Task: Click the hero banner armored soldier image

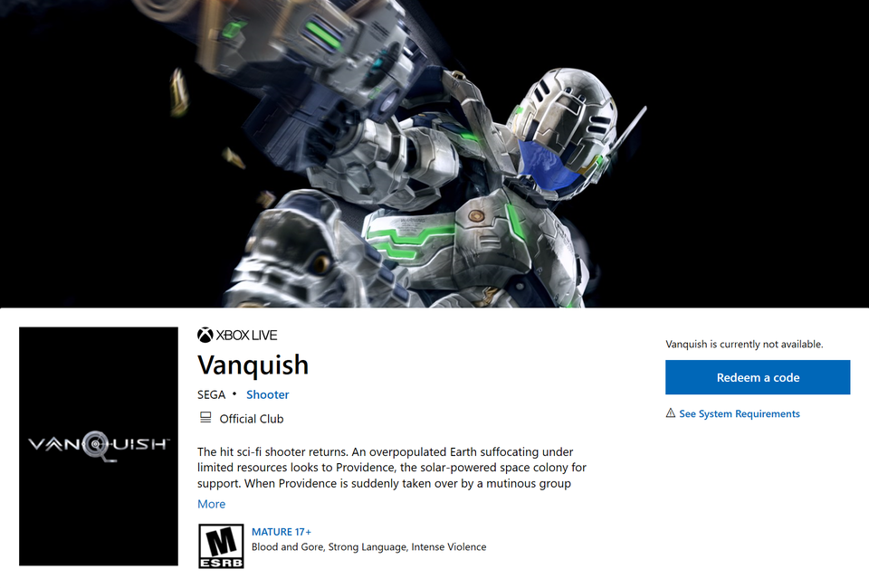Action: [434, 154]
